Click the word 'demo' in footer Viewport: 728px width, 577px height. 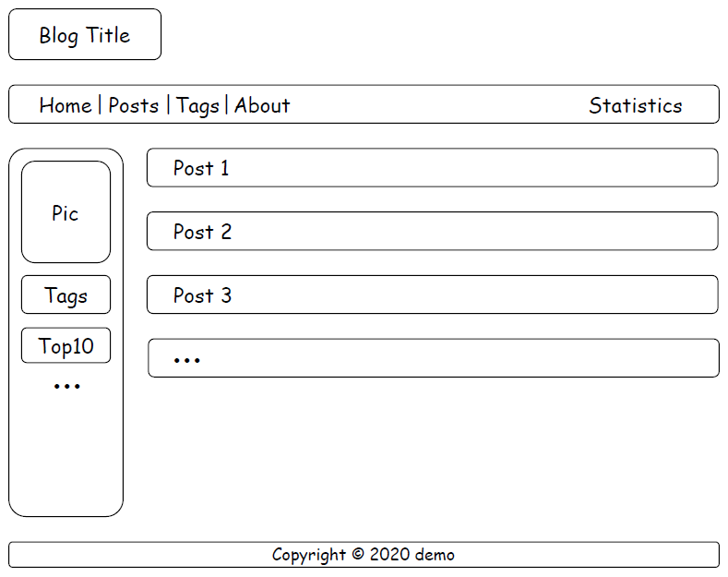(435, 555)
